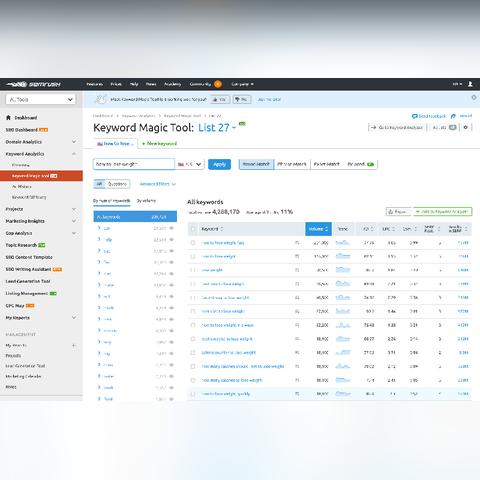
Task: Check the 'best way to lose weight' row
Action: (x=193, y=284)
